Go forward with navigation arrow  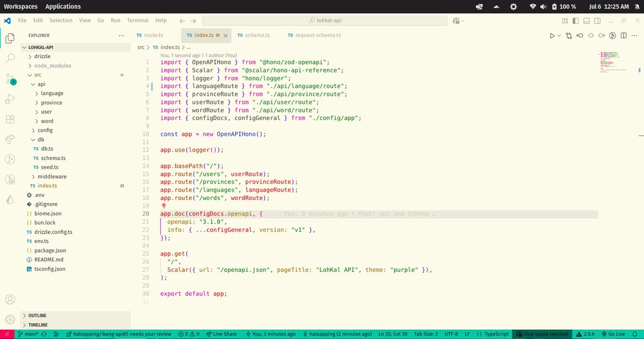(x=193, y=20)
